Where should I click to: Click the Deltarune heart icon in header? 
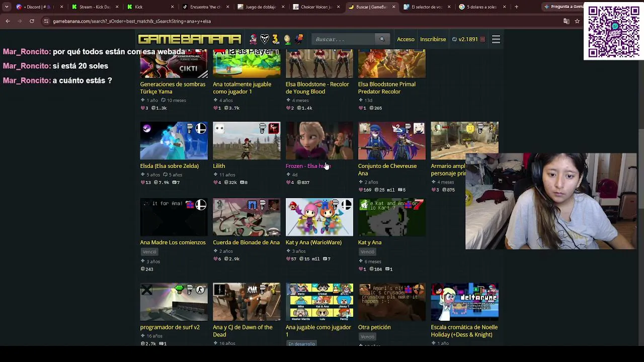coord(265,39)
